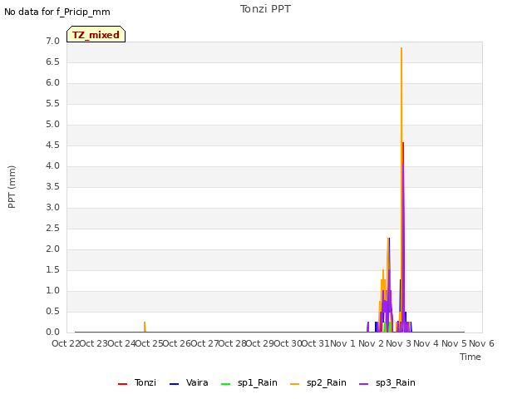Click the 0.0 y-axis tick label
The image size is (532, 399).
point(52,332)
